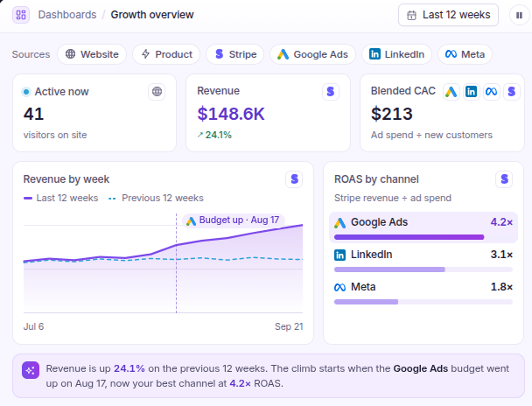Screen dimensions: 532x406
Task: Toggle the Last 12 weeks legend series
Action: click(60, 198)
